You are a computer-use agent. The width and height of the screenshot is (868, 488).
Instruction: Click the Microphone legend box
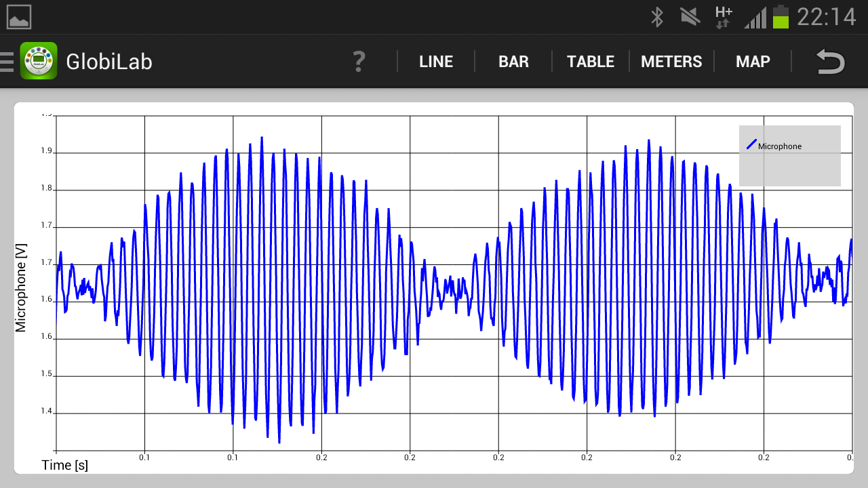pyautogui.click(x=789, y=156)
